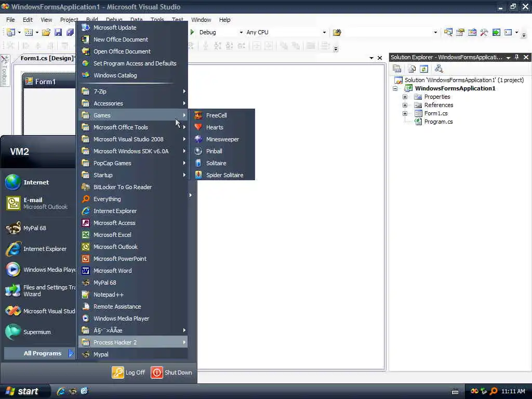Collapse the WindowsFormsApplication1 project node
This screenshot has height=399, width=532.
395,88
